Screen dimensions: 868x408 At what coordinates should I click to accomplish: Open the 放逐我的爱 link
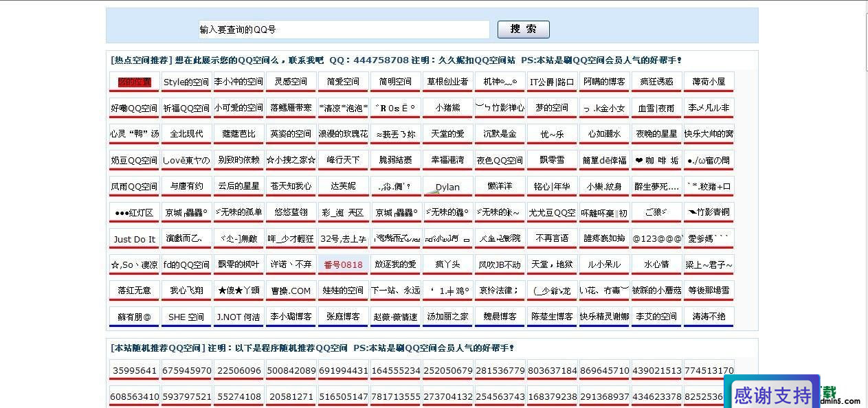pyautogui.click(x=395, y=264)
